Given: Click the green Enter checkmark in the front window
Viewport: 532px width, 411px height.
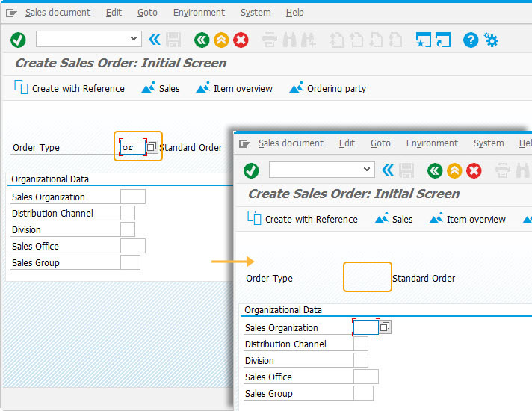Looking at the screenshot, I should (x=251, y=170).
